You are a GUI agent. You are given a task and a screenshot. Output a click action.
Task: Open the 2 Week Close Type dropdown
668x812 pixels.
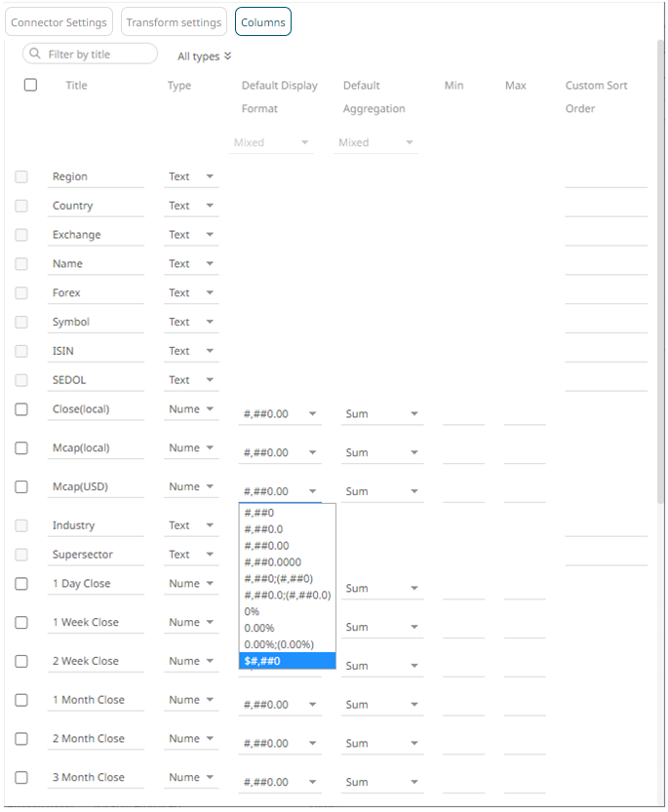pyautogui.click(x=191, y=661)
